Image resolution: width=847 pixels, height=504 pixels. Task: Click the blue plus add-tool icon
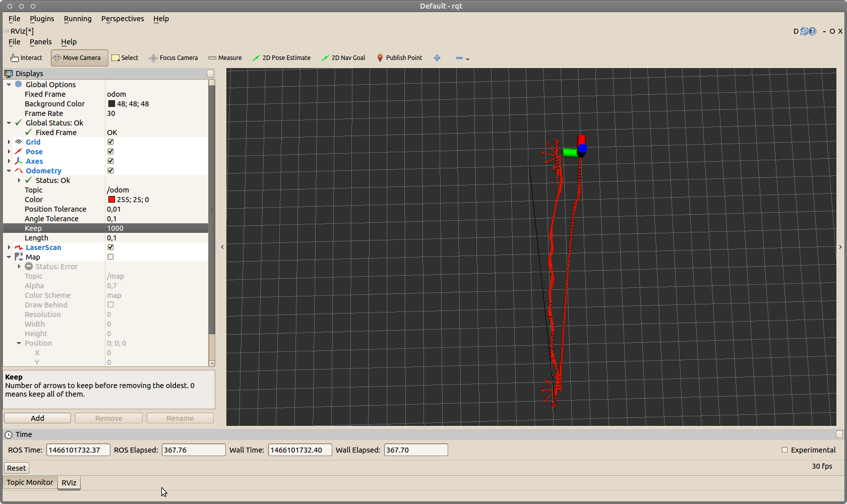(x=437, y=58)
